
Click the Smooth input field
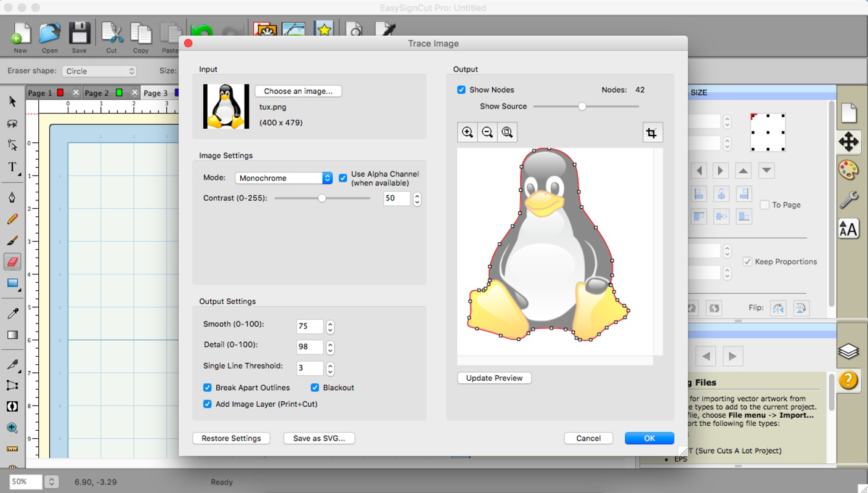[x=310, y=327]
